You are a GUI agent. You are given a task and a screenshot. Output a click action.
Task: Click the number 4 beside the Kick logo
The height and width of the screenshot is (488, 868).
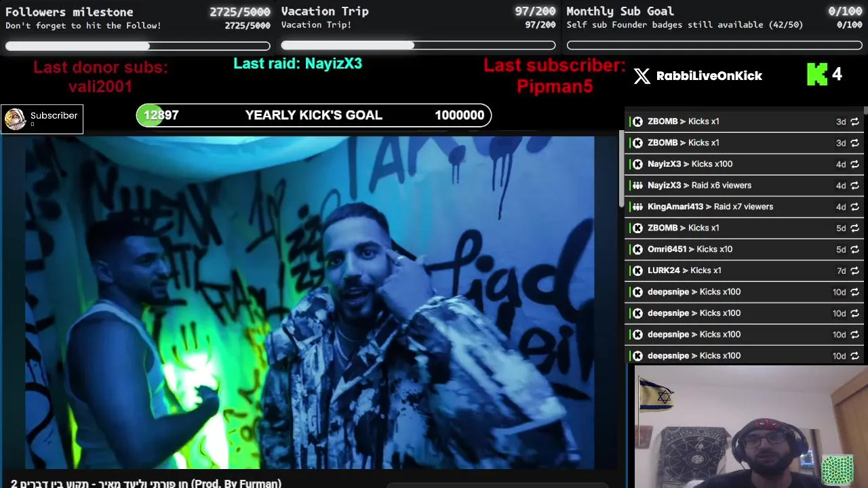pos(837,74)
